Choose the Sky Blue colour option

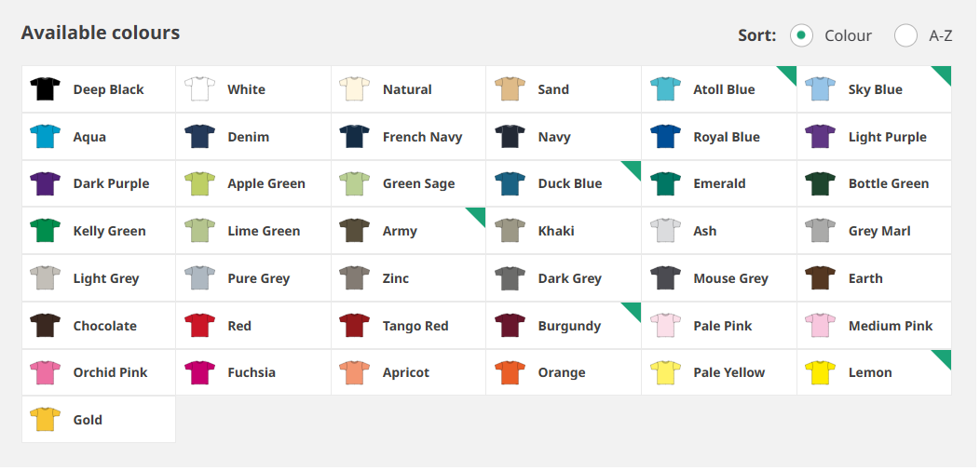tap(875, 89)
